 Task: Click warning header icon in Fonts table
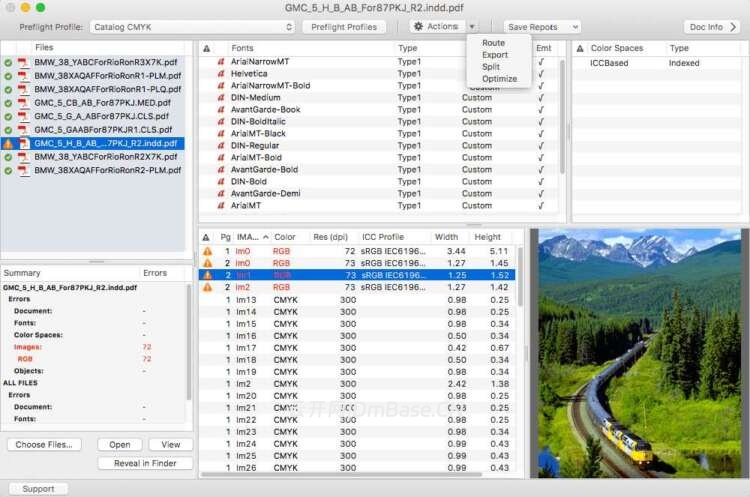point(207,48)
